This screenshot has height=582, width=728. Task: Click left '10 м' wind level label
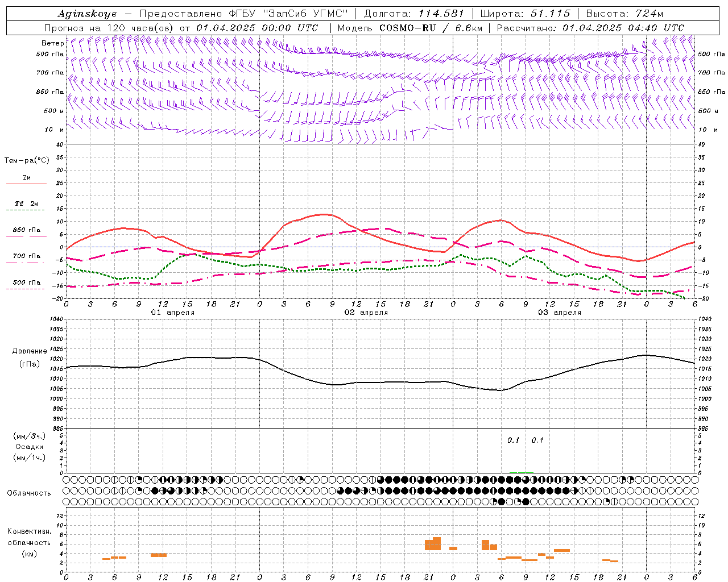pos(54,130)
